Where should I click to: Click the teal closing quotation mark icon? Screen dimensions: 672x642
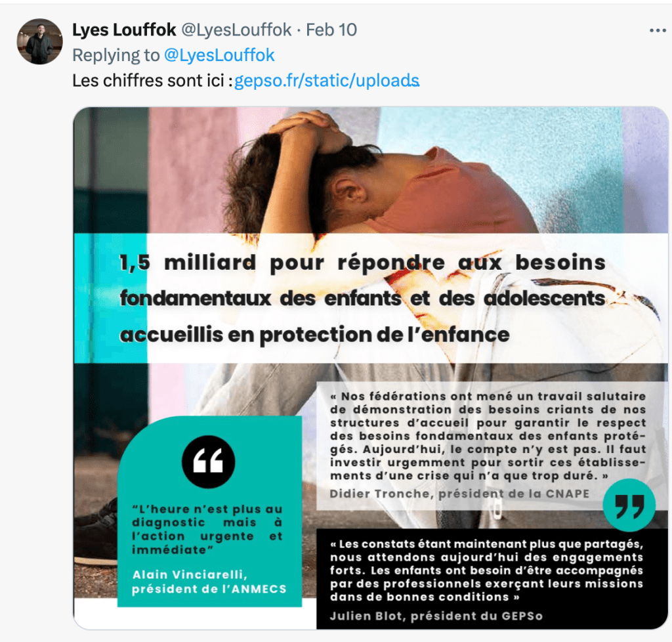pyautogui.click(x=629, y=505)
